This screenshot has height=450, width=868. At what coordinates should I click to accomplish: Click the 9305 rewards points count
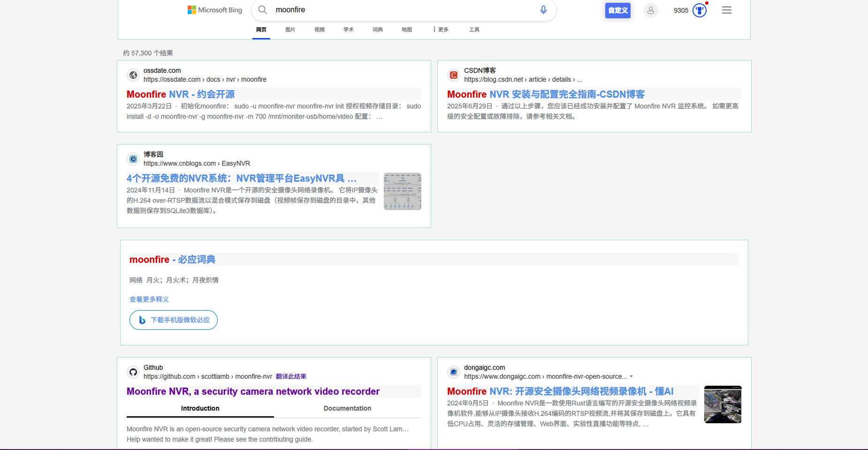[x=681, y=10]
